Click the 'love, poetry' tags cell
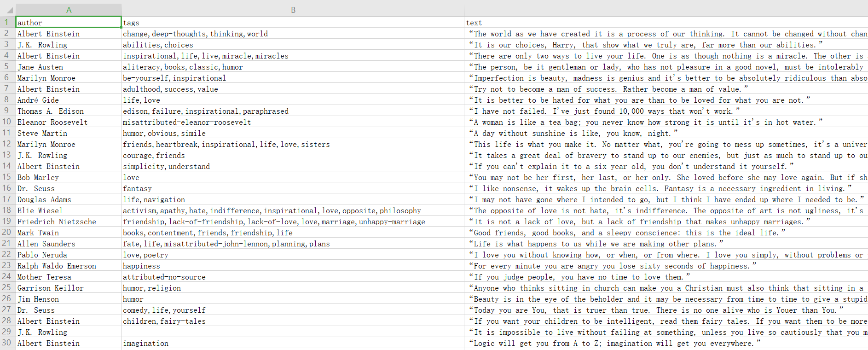 [x=293, y=255]
